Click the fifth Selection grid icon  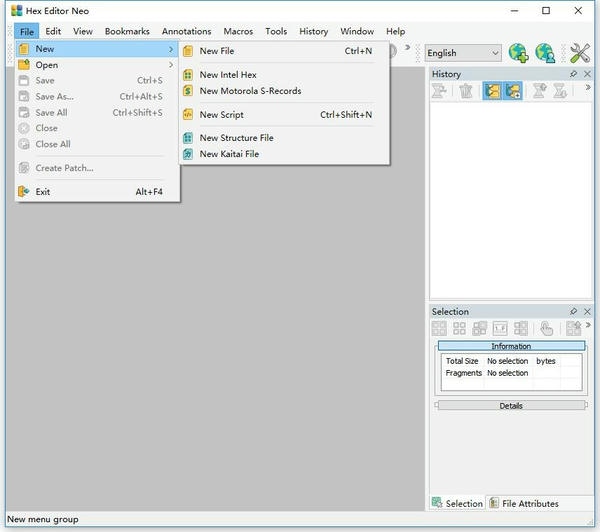[520, 328]
